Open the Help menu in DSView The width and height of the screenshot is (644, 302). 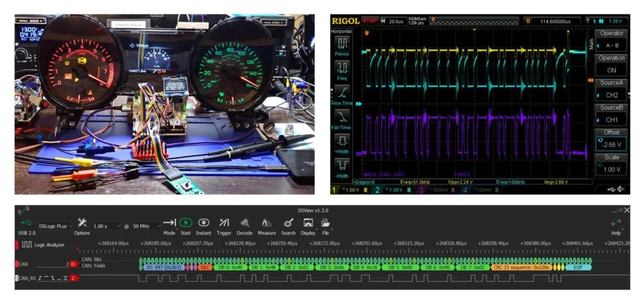tap(616, 226)
